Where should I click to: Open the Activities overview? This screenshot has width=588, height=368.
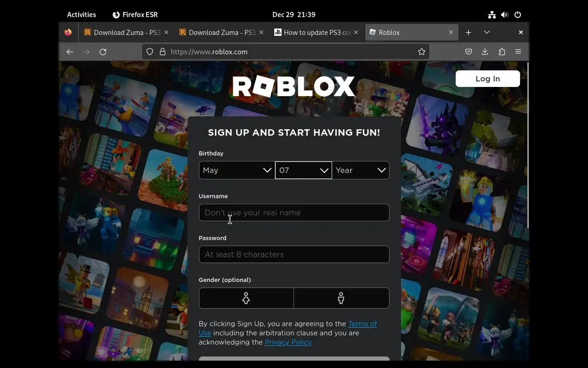(x=81, y=15)
